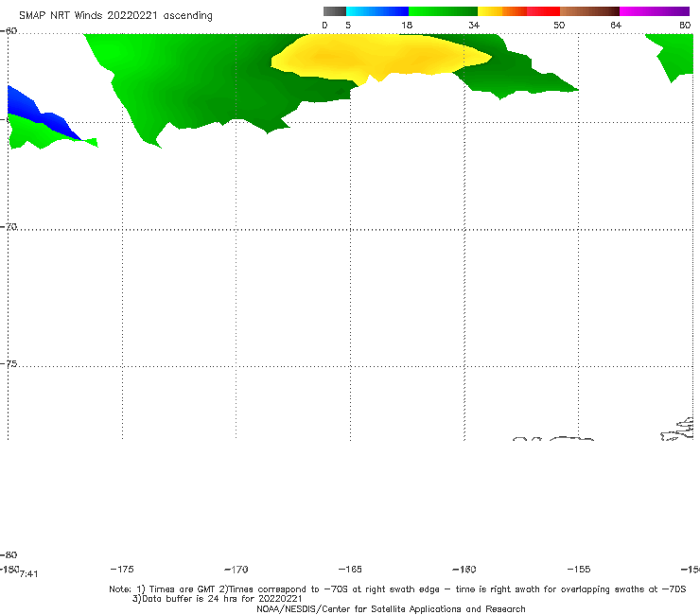Click the color bar label "50"
The height and width of the screenshot is (615, 700).
point(559,25)
